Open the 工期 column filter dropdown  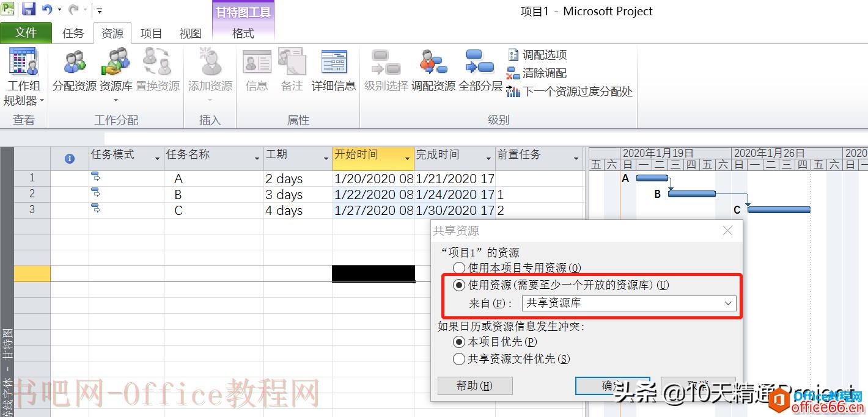click(326, 159)
